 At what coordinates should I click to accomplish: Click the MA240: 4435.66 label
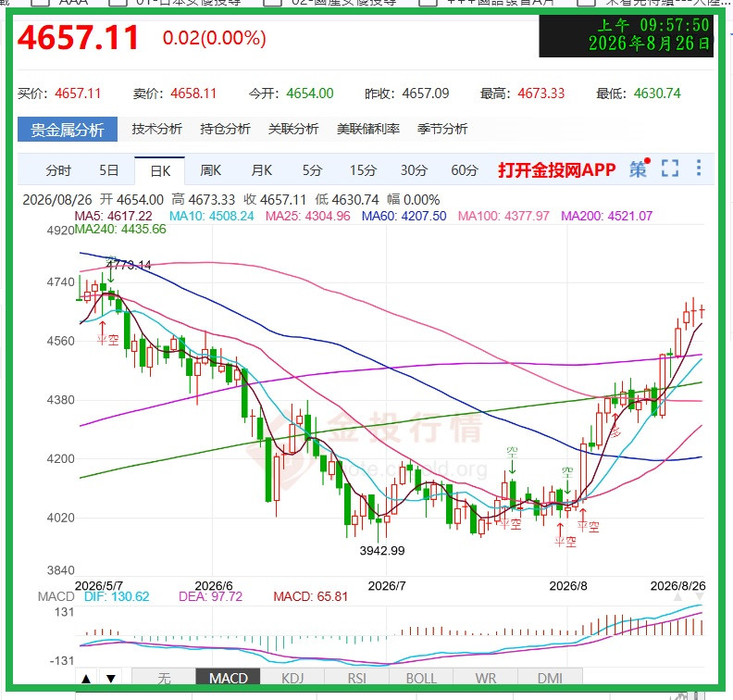[x=120, y=229]
